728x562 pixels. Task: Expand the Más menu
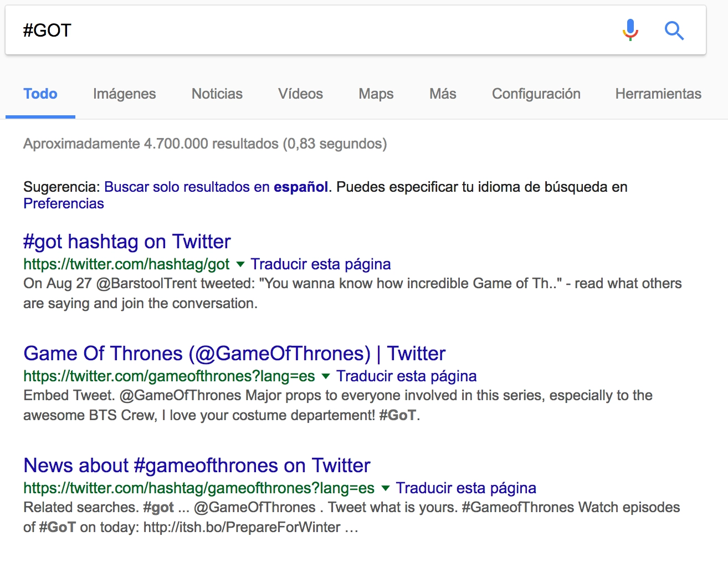pos(442,94)
